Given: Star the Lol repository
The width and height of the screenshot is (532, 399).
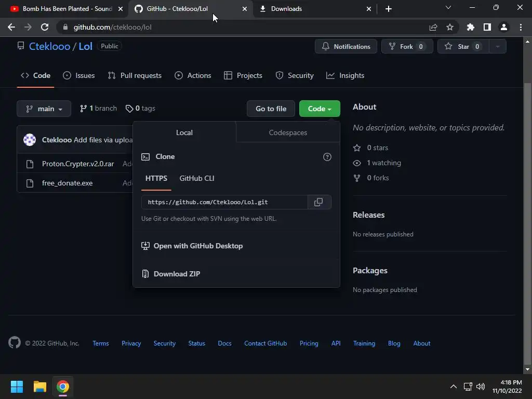Looking at the screenshot, I should click(x=463, y=46).
